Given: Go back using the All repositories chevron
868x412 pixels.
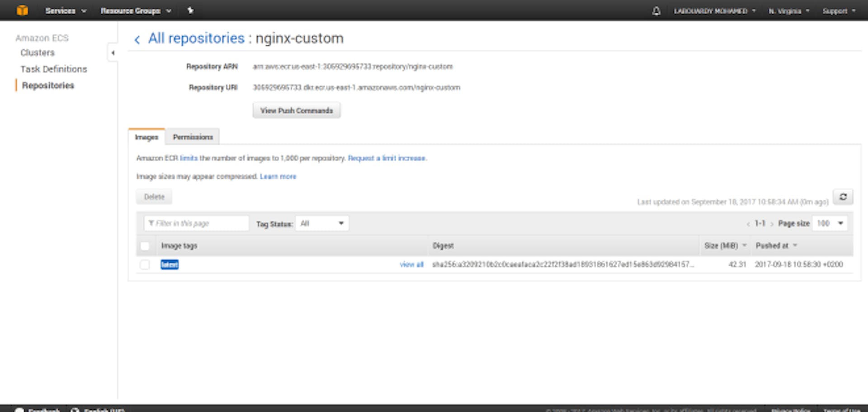Looking at the screenshot, I should click(x=137, y=40).
